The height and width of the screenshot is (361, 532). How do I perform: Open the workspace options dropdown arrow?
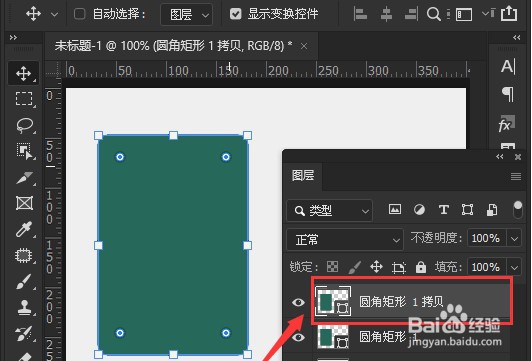tap(486, 13)
